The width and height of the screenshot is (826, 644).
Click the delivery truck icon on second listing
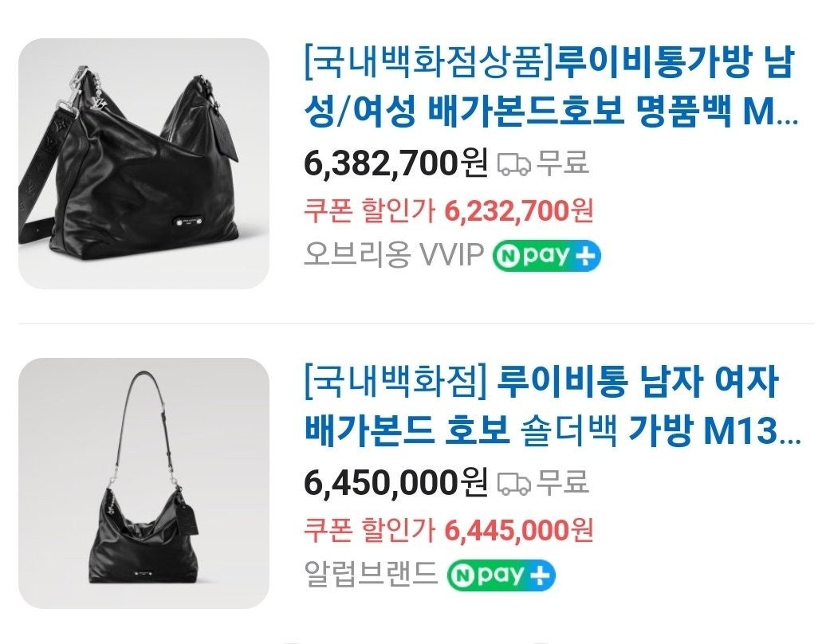click(515, 483)
